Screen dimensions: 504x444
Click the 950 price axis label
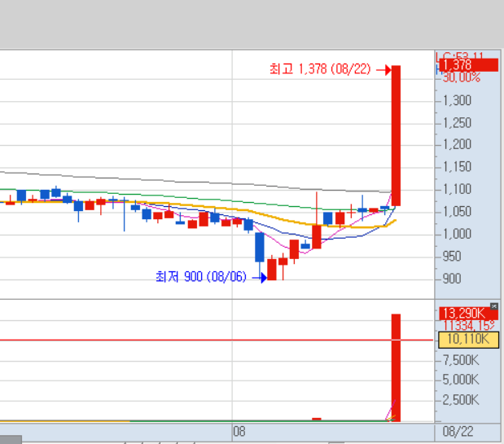click(x=452, y=257)
